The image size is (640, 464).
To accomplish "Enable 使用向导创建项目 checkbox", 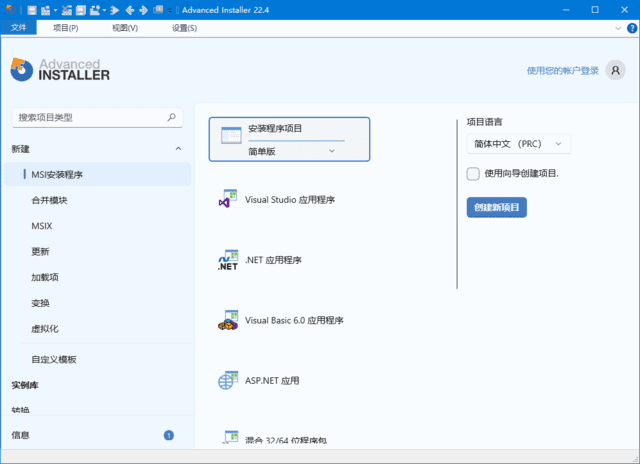I will point(473,174).
